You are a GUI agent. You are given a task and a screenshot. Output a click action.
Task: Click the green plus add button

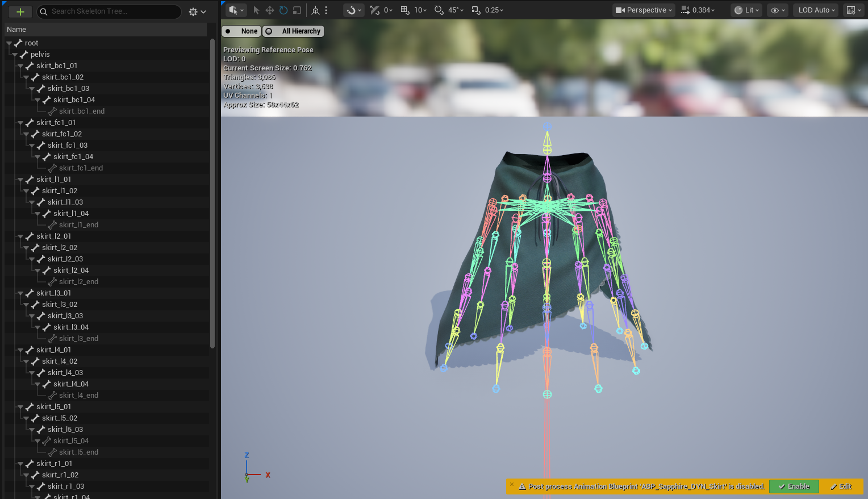20,11
